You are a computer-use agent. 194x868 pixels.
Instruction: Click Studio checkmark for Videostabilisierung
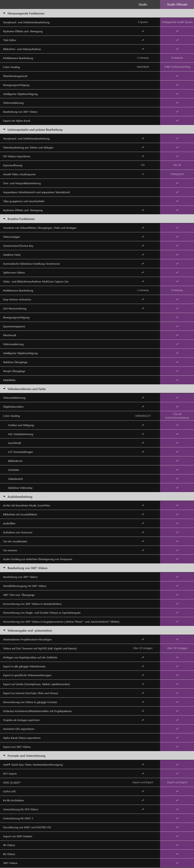click(143, 398)
